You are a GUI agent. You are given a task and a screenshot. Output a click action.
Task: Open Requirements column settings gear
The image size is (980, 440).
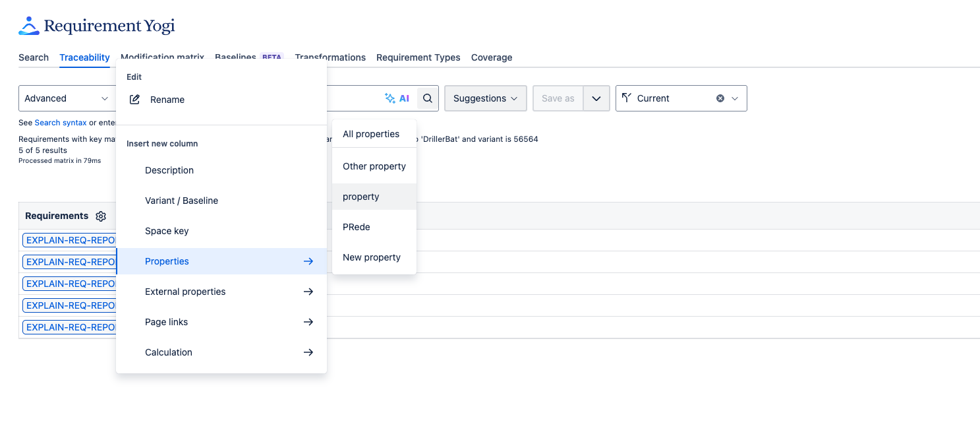[101, 216]
